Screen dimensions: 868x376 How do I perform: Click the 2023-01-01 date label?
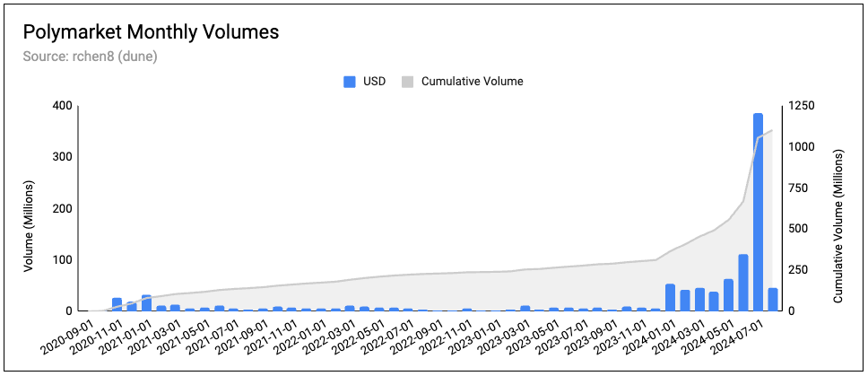[x=474, y=335]
